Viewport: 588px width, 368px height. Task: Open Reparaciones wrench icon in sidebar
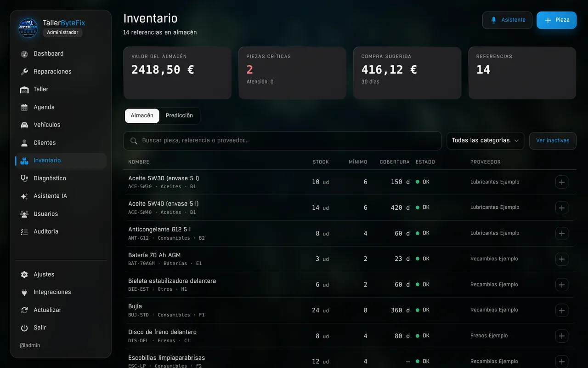click(x=24, y=72)
